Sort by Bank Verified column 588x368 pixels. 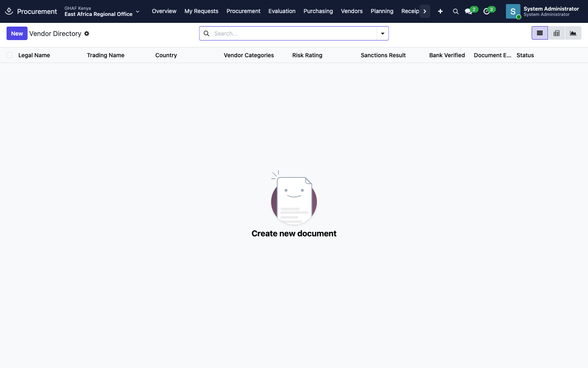pyautogui.click(x=447, y=55)
